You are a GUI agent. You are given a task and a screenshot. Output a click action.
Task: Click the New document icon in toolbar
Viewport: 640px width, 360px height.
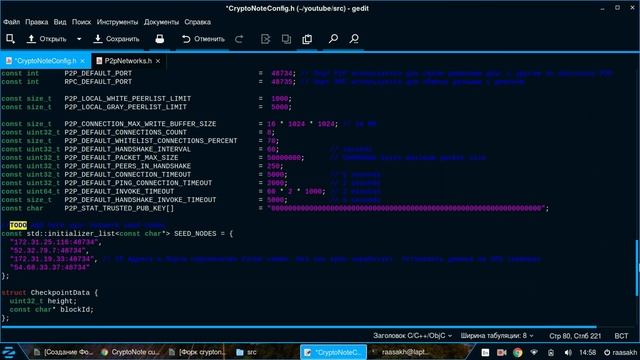pyautogui.click(x=10, y=39)
